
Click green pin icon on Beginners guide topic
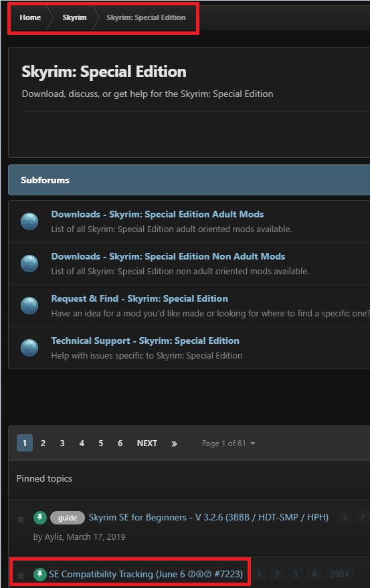(39, 518)
